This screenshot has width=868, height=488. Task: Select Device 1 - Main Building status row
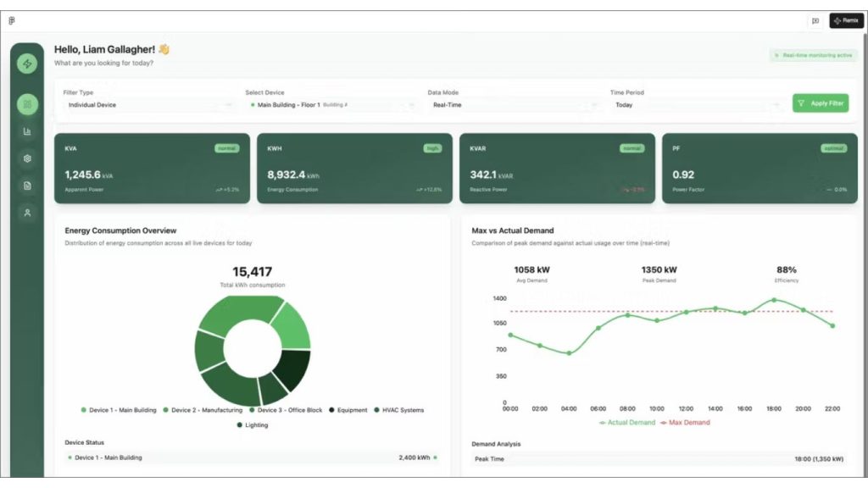pyautogui.click(x=253, y=457)
